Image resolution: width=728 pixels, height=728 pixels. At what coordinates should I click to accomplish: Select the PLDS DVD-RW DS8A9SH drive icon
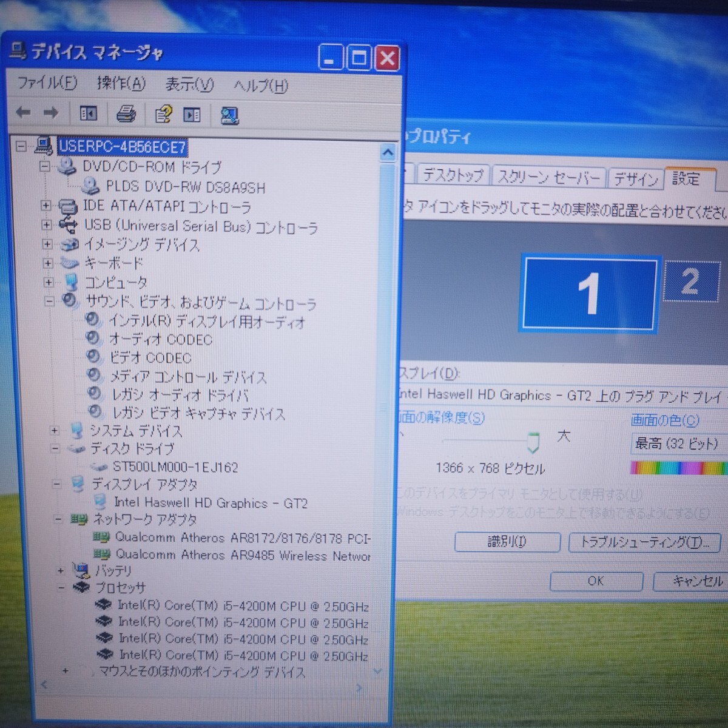coord(90,185)
